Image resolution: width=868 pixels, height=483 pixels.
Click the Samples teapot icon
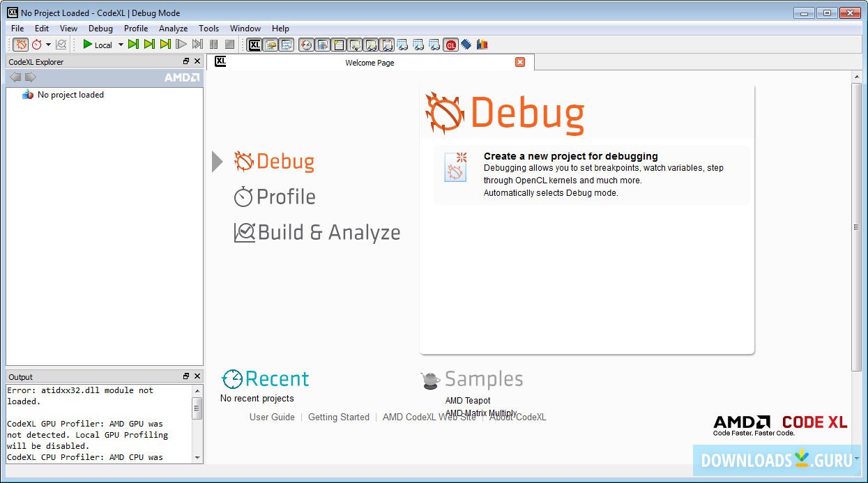(431, 380)
